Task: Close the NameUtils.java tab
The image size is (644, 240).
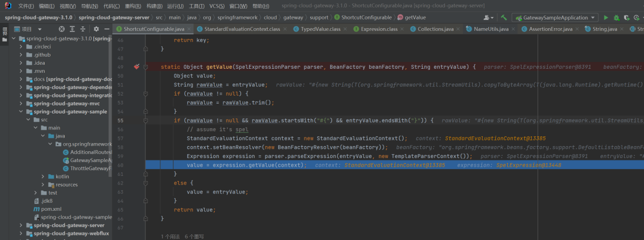Action: click(x=513, y=29)
